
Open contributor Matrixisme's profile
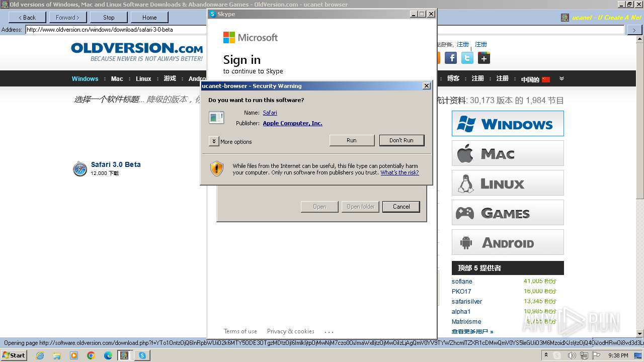click(x=466, y=322)
